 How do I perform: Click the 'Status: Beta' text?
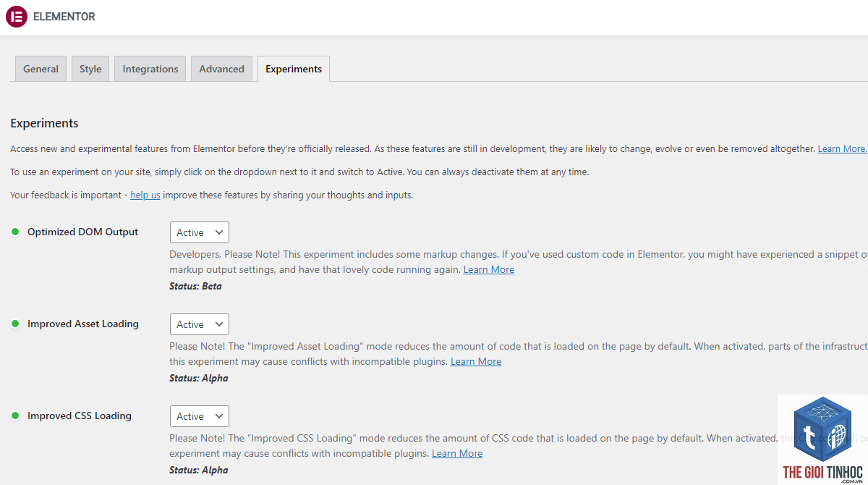195,286
